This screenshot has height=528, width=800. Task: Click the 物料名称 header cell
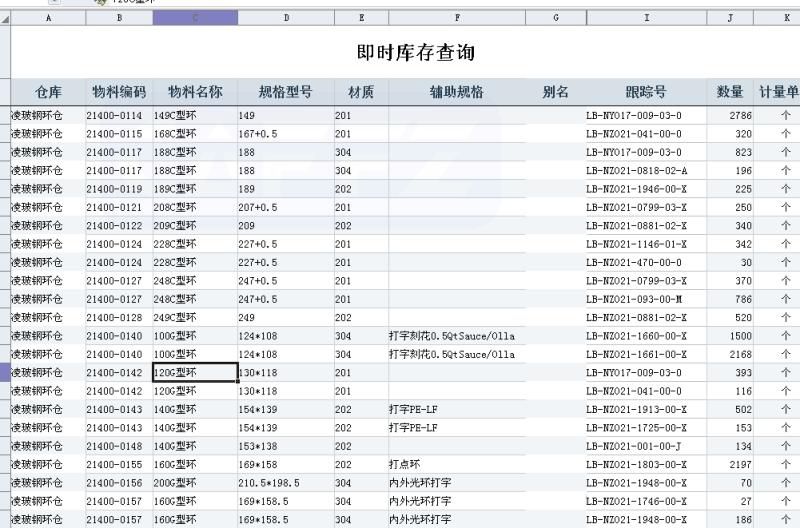point(195,92)
